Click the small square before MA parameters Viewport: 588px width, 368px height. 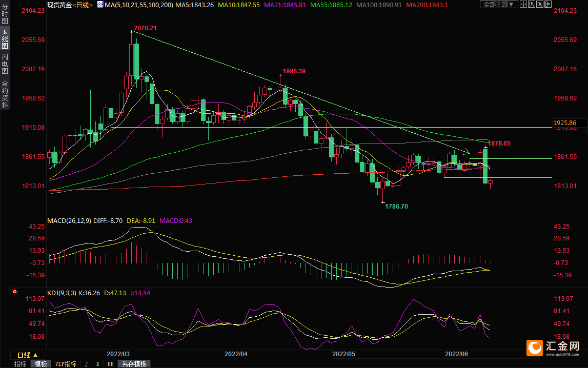click(100, 5)
